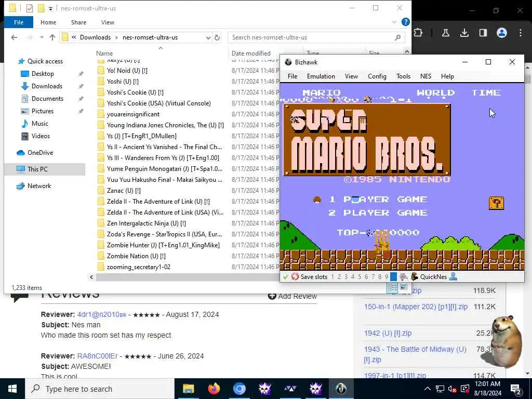The height and width of the screenshot is (399, 532).
Task: Open reviewer 4dr1@n2010BR profile link
Action: 101,314
